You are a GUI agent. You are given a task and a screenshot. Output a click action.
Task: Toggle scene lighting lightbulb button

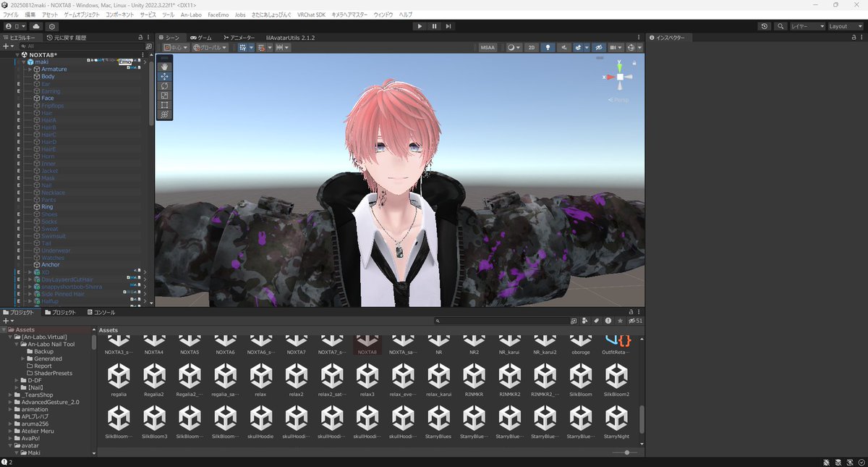pos(548,47)
